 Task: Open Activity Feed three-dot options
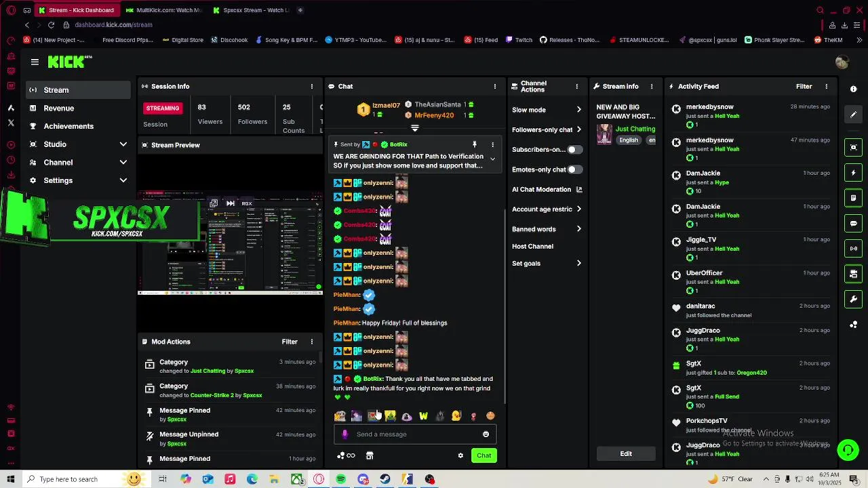click(826, 86)
